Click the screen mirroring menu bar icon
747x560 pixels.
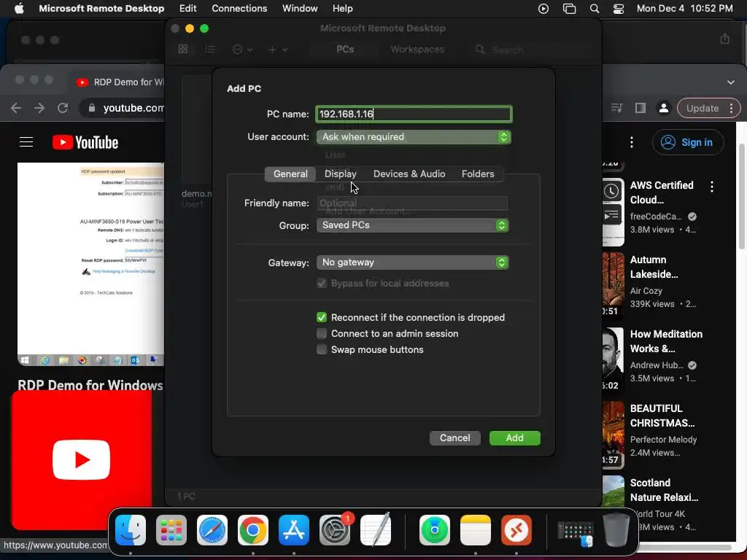(569, 9)
